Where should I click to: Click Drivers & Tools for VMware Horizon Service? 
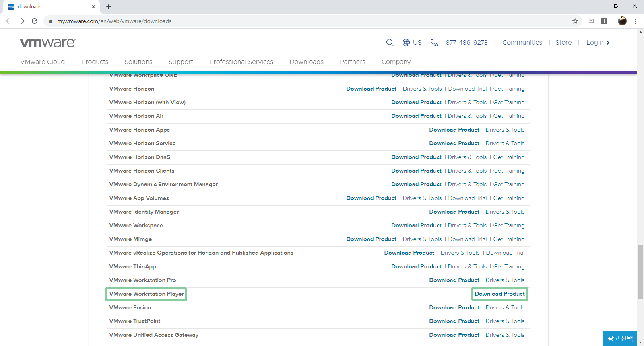click(x=505, y=143)
